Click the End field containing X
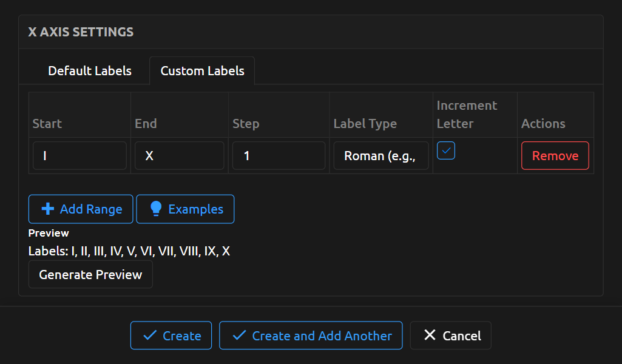 179,156
